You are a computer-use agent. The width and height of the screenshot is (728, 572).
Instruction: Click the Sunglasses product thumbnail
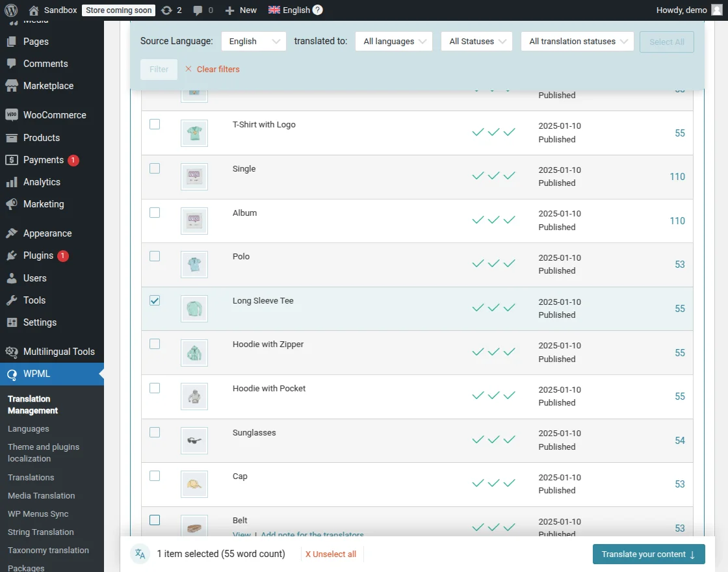pos(194,441)
